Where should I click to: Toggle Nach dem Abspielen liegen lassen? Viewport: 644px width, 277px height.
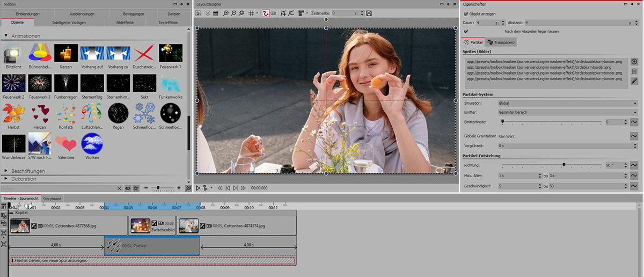(x=466, y=32)
